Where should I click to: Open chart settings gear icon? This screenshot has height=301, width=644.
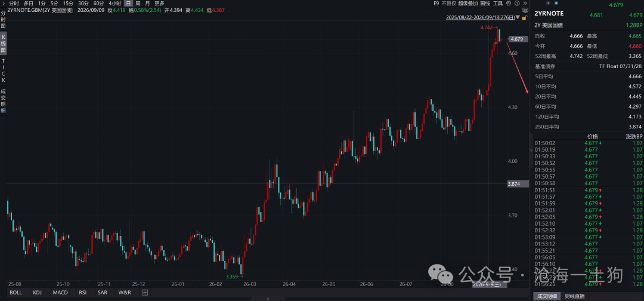coord(509,4)
